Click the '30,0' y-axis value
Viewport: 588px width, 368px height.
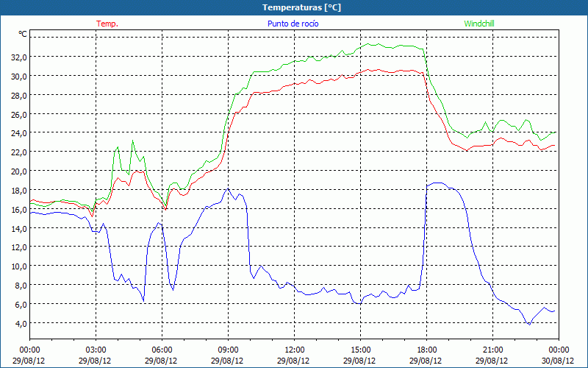(x=18, y=77)
